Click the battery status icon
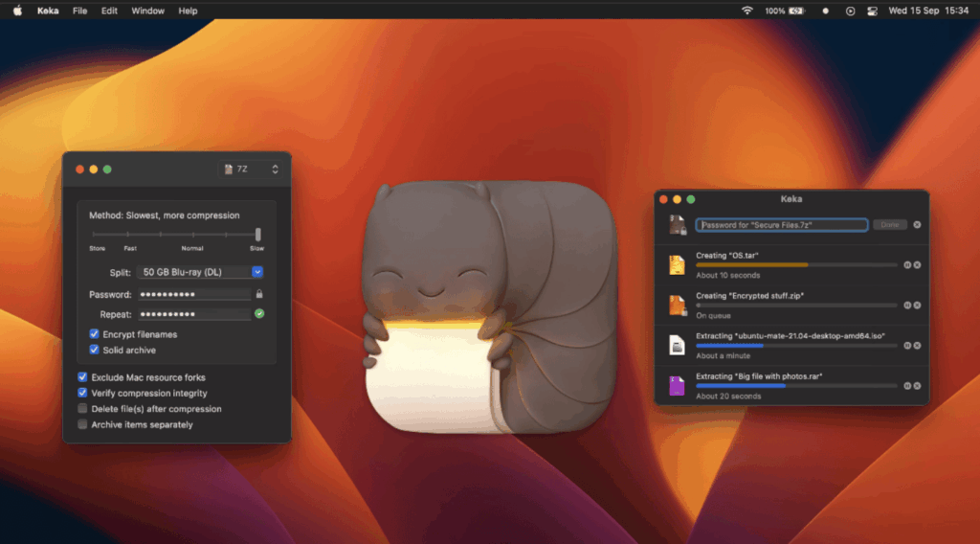Image resolution: width=980 pixels, height=544 pixels. click(x=797, y=11)
